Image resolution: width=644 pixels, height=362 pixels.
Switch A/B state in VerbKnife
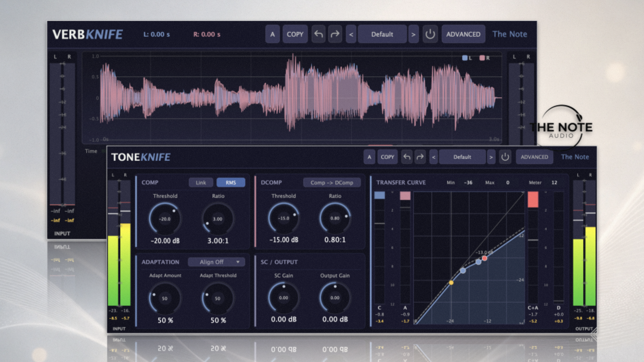click(272, 34)
